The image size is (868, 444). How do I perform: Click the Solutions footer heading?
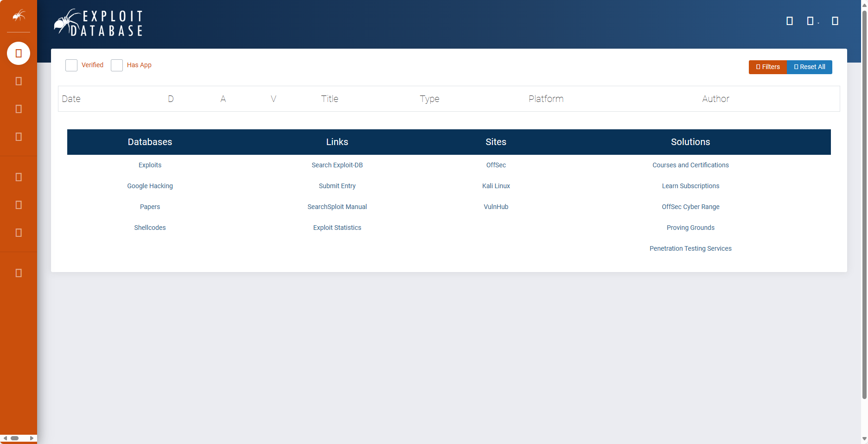[x=690, y=142]
